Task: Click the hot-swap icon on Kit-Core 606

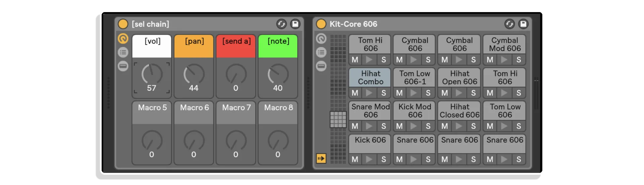Action: click(x=509, y=24)
